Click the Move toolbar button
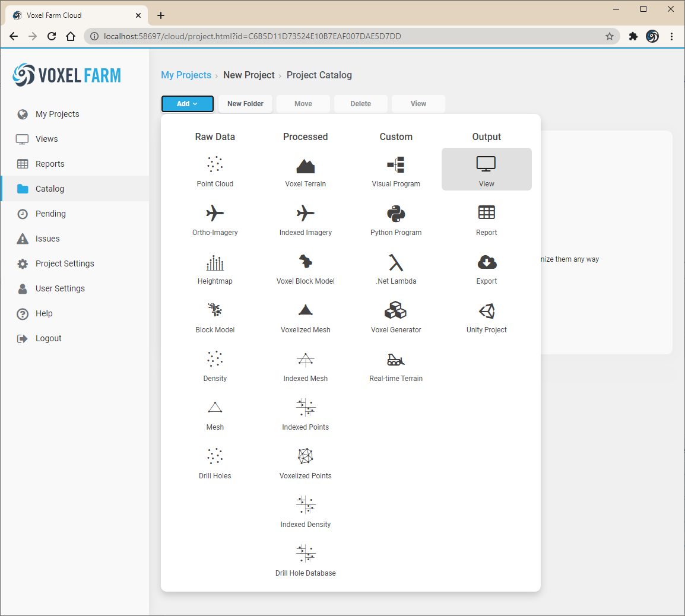This screenshot has height=616, width=685. pos(303,103)
